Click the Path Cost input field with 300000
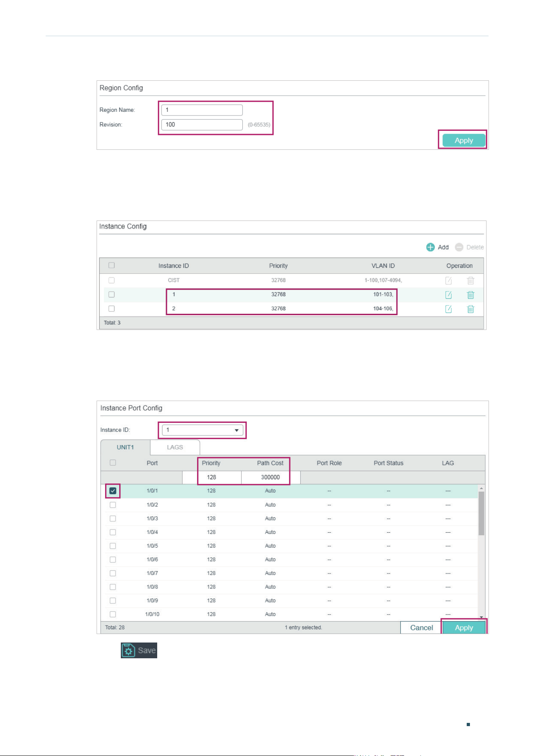The width and height of the screenshot is (535, 756). [271, 477]
